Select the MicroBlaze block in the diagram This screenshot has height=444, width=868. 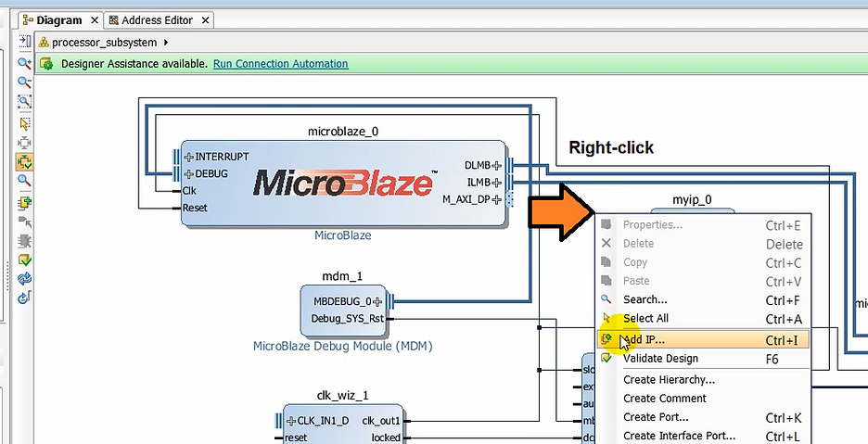pos(341,183)
